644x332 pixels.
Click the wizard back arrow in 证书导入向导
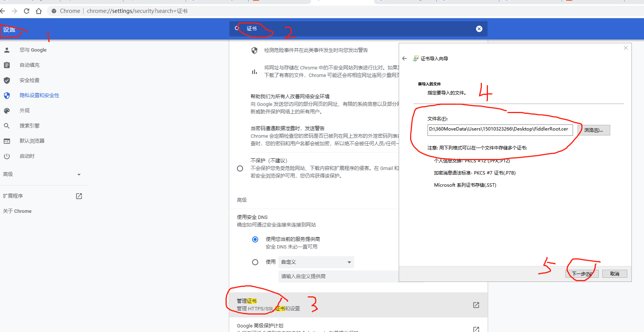click(x=404, y=58)
